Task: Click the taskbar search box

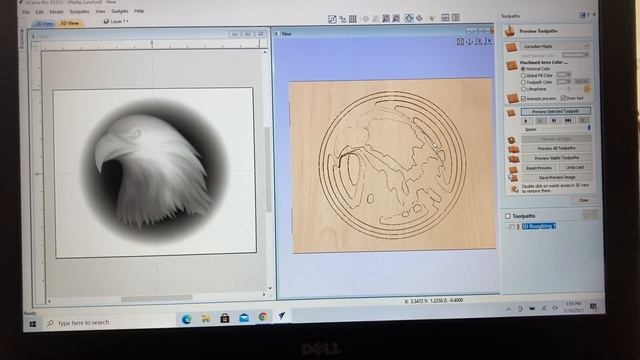Action: click(x=109, y=323)
